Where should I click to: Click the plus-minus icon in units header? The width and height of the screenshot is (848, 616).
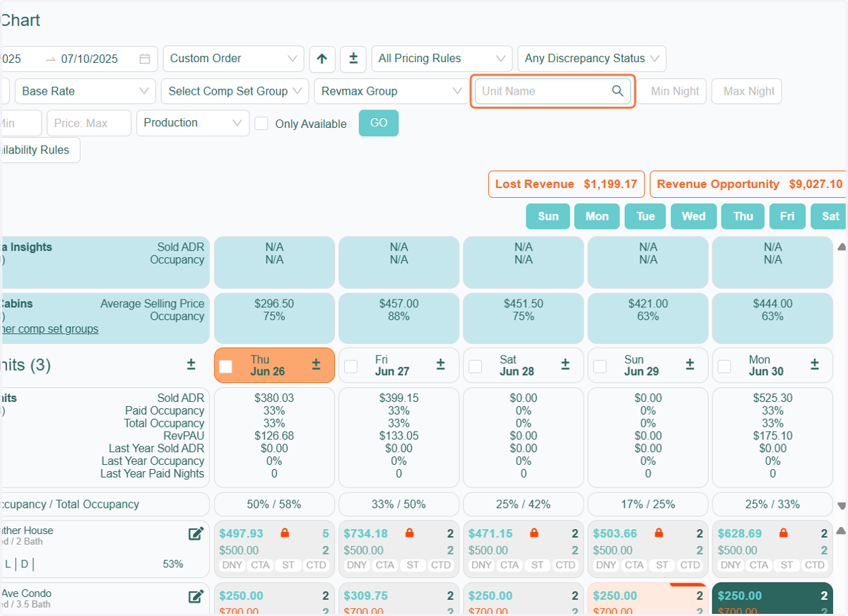click(191, 365)
